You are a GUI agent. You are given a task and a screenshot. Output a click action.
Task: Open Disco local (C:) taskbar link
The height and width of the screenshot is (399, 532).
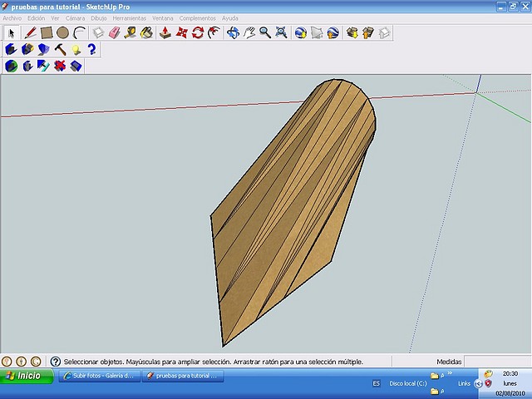point(408,383)
